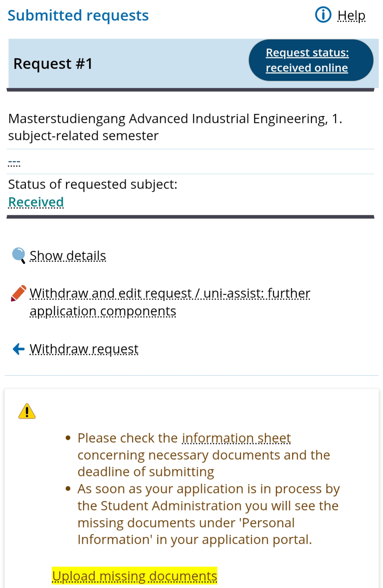This screenshot has width=383, height=588.
Task: Open the Show details link
Action: tap(68, 256)
